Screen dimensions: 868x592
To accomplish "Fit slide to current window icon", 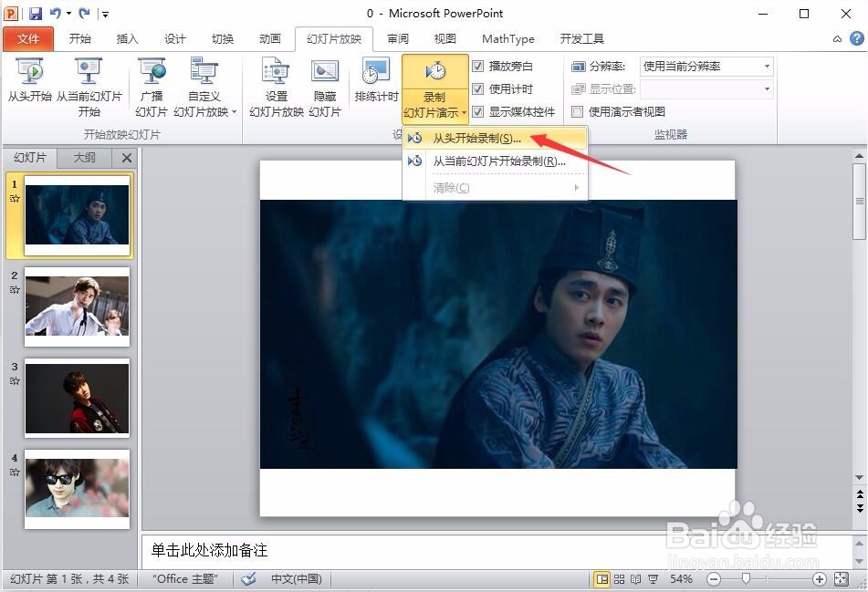I will pos(841,579).
